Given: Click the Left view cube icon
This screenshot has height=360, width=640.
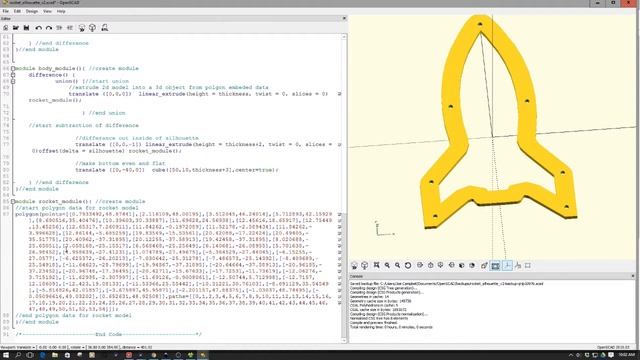Looking at the screenshot, I should coord(451,265).
